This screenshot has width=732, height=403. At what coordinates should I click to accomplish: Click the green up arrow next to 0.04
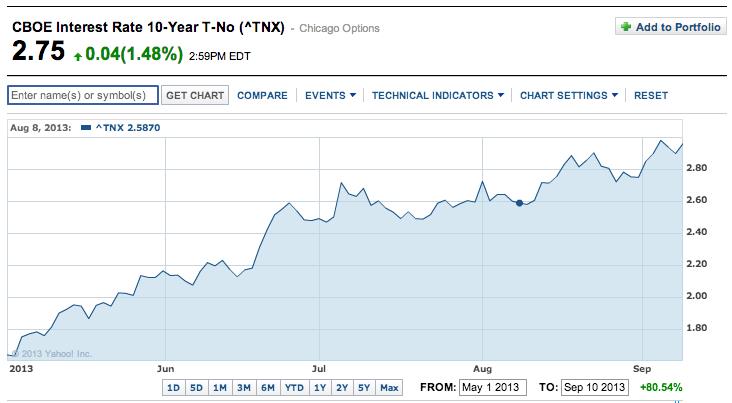[78, 57]
